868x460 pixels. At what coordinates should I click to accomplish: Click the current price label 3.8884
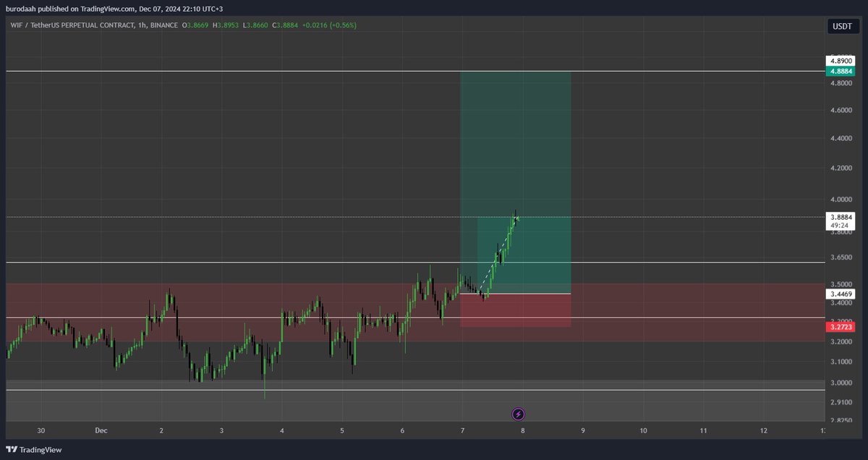click(841, 217)
